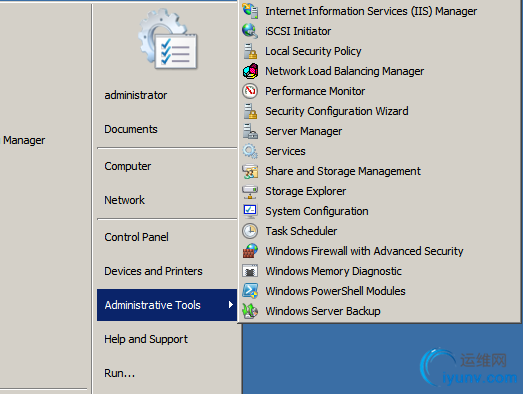Expand the Administrative Tools submenu arrow
The image size is (523, 394).
[230, 305]
